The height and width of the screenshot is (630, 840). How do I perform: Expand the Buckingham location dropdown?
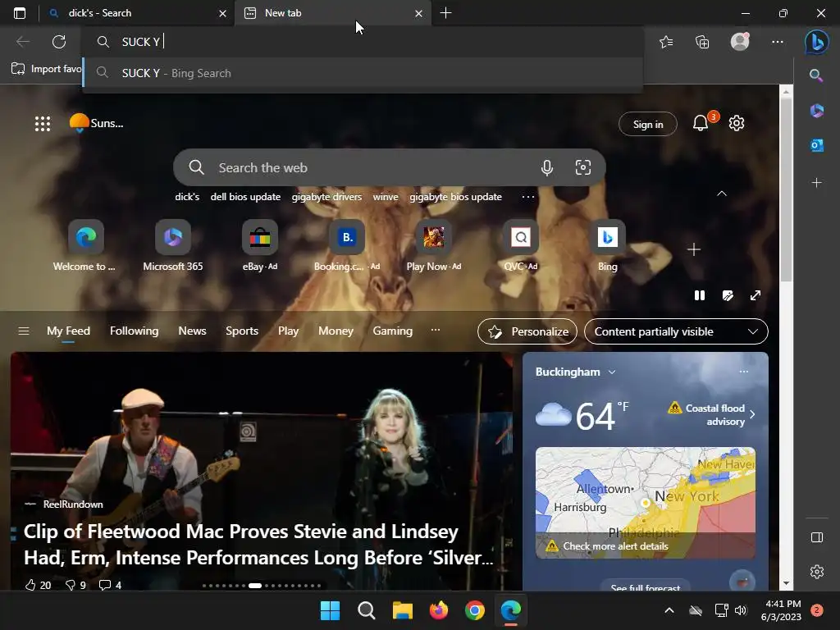[612, 372]
